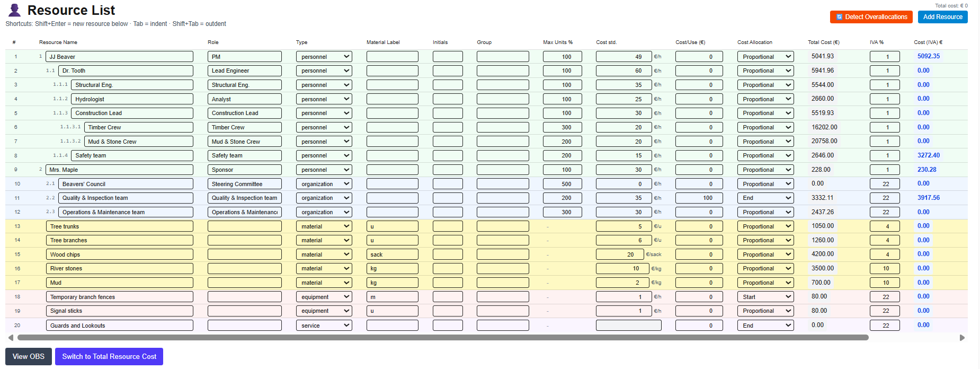Expand Cost Allocation dropdown for Quality & Inspection team
This screenshot has width=980, height=369.
(x=765, y=198)
